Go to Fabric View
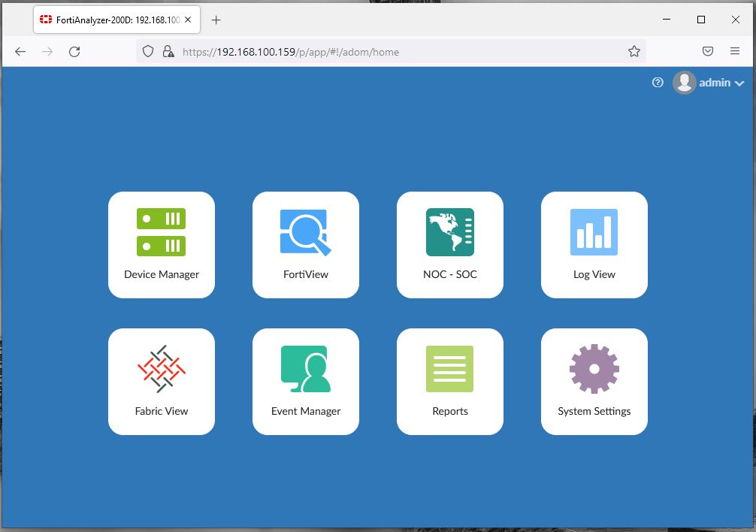Viewport: 756px width, 532px height. pos(162,382)
